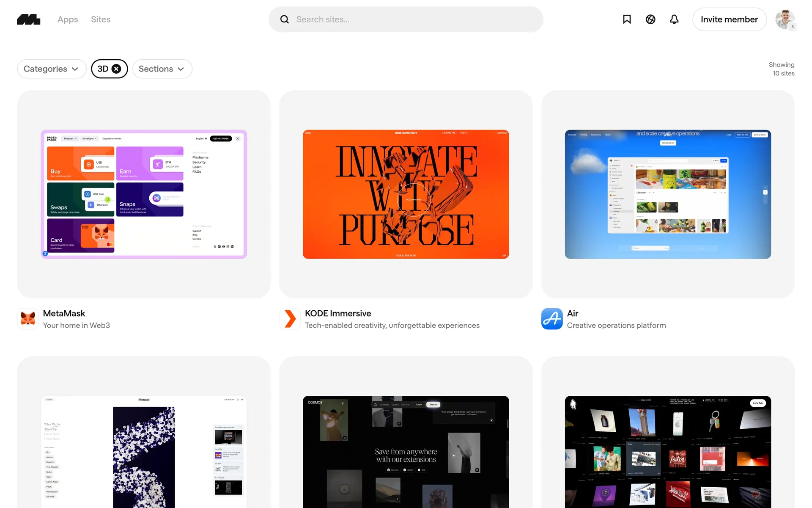Image resolution: width=812 pixels, height=508 pixels.
Task: Click the search magnifier icon
Action: [x=285, y=19]
